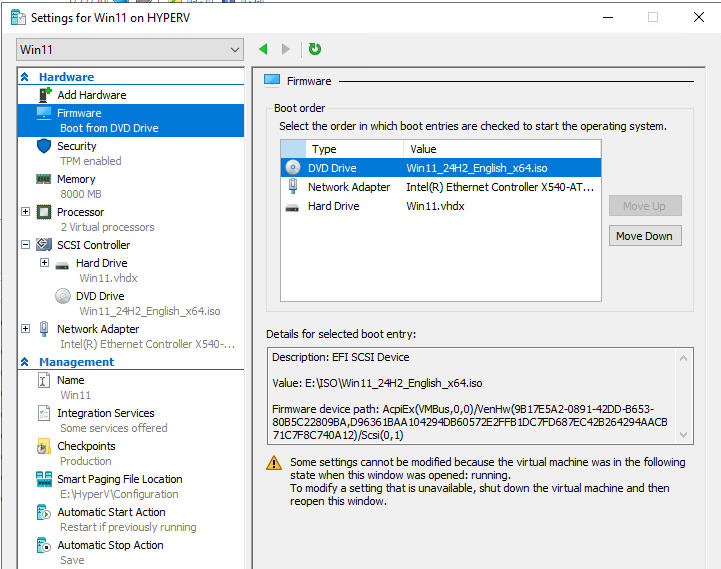
Task: Click the SCSI Controller icon
Action: [x=44, y=245]
